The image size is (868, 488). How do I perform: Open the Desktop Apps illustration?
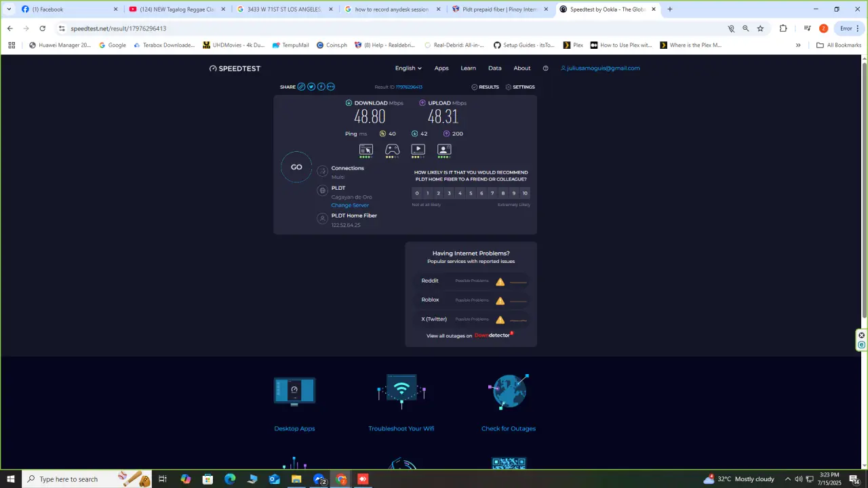tap(294, 391)
